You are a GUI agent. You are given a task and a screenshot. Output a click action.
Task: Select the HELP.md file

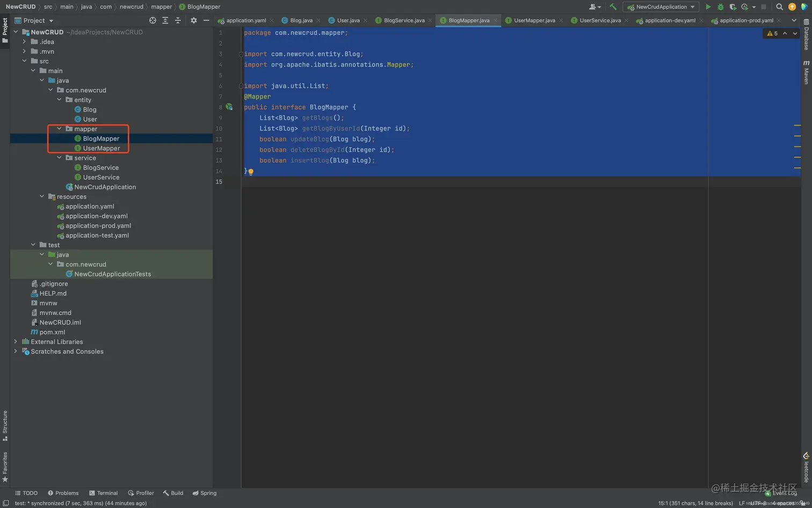pos(53,294)
